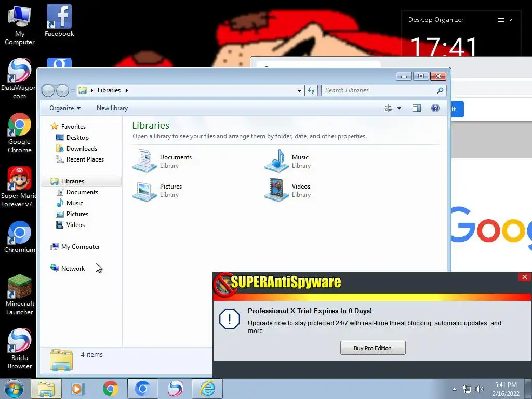The image size is (532, 399).
Task: Click Libraries in the address breadcrumb
Action: [x=109, y=90]
